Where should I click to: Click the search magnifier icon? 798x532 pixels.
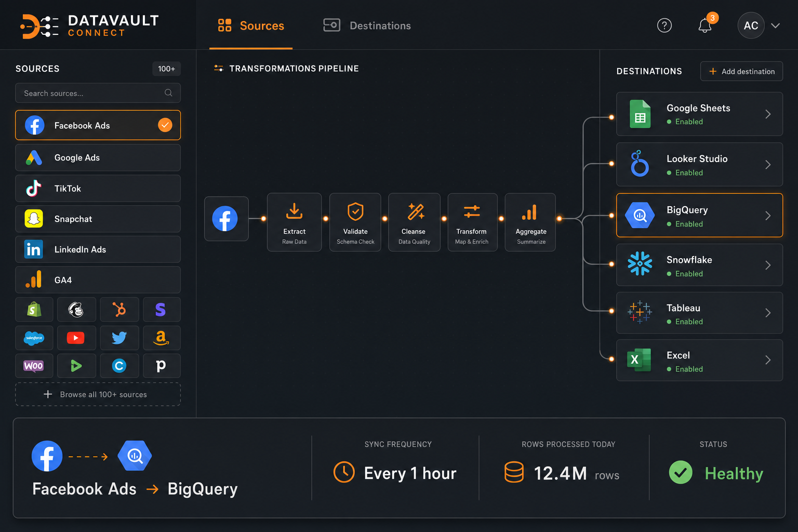(168, 93)
